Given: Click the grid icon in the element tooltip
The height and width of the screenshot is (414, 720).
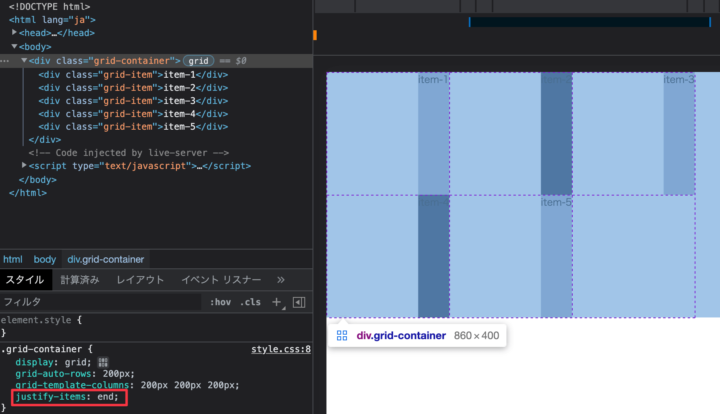Looking at the screenshot, I should pyautogui.click(x=342, y=336).
